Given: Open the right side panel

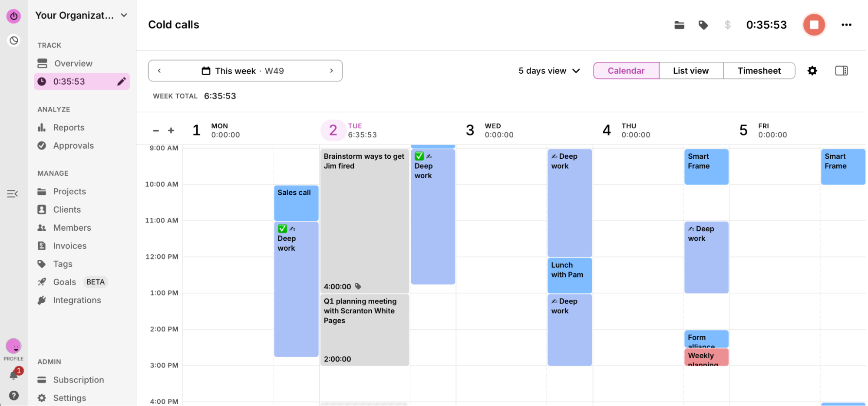Looking at the screenshot, I should [842, 70].
